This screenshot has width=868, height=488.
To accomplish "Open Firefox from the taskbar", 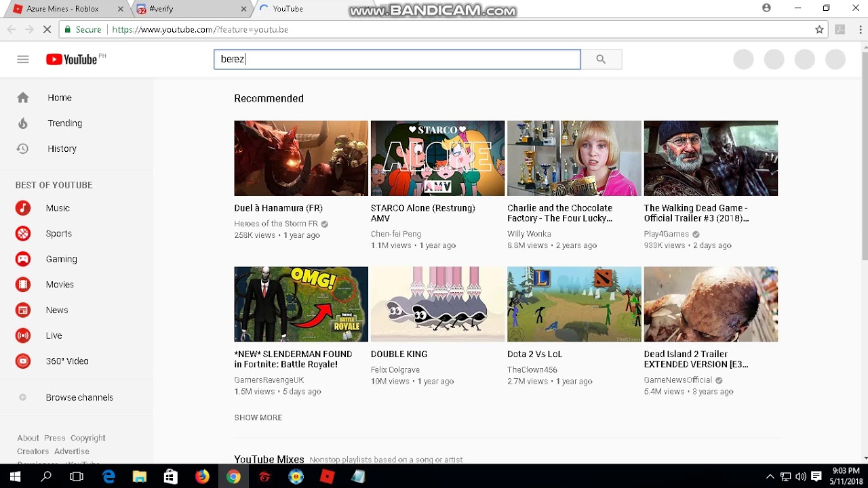I will pos(202,476).
